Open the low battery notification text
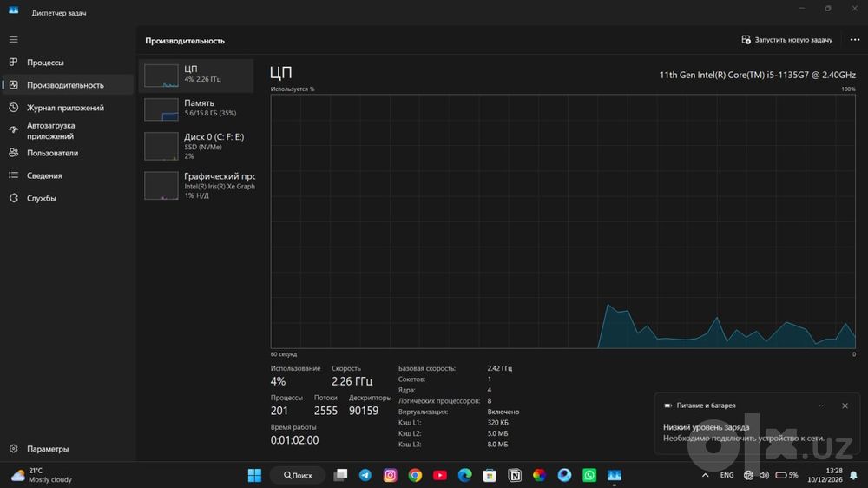Image resolution: width=868 pixels, height=488 pixels. [744, 432]
